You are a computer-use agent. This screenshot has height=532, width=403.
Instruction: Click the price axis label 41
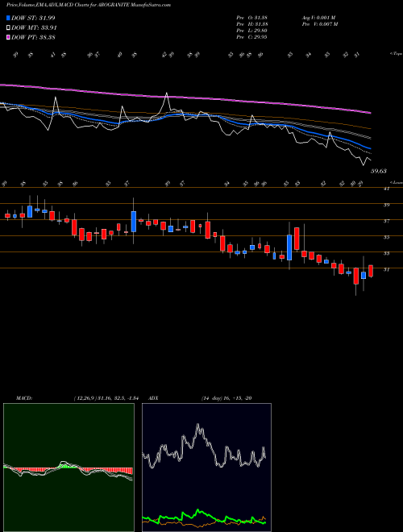click(x=386, y=189)
